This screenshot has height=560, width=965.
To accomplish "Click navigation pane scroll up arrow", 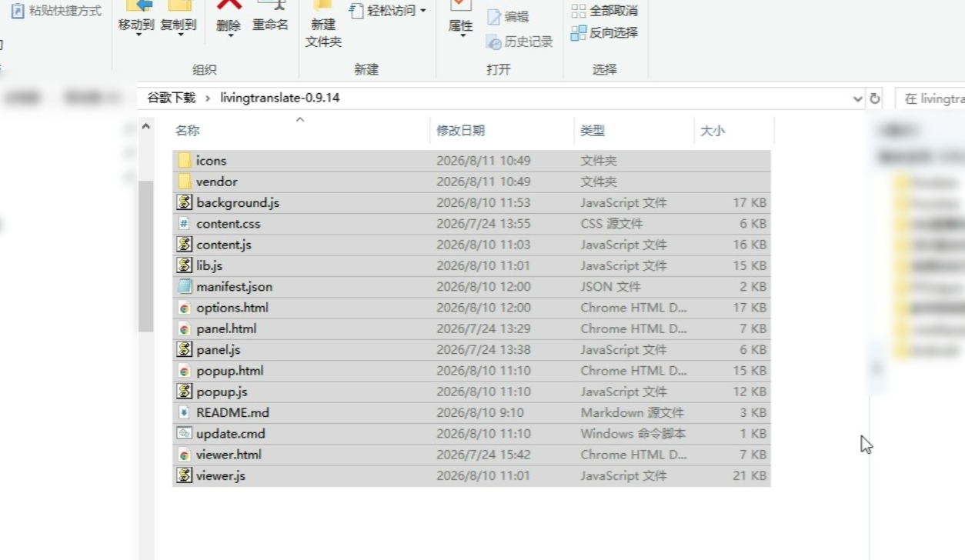I will click(x=146, y=126).
